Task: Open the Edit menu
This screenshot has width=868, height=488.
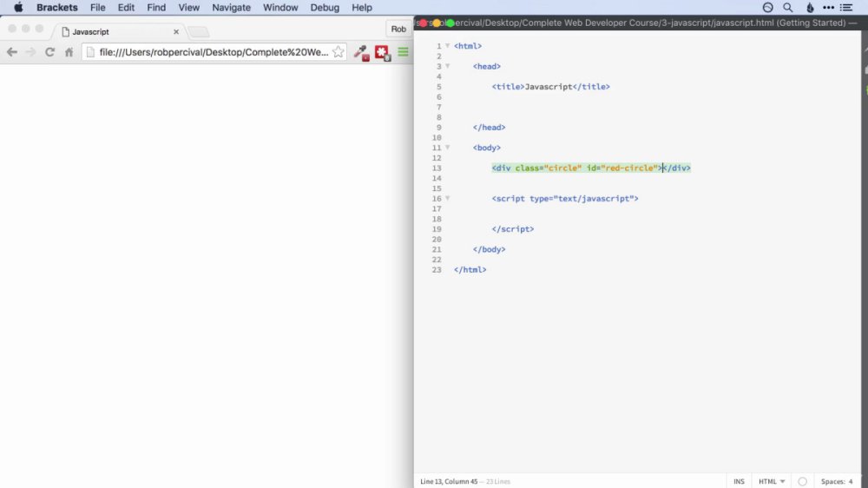Action: click(x=126, y=8)
